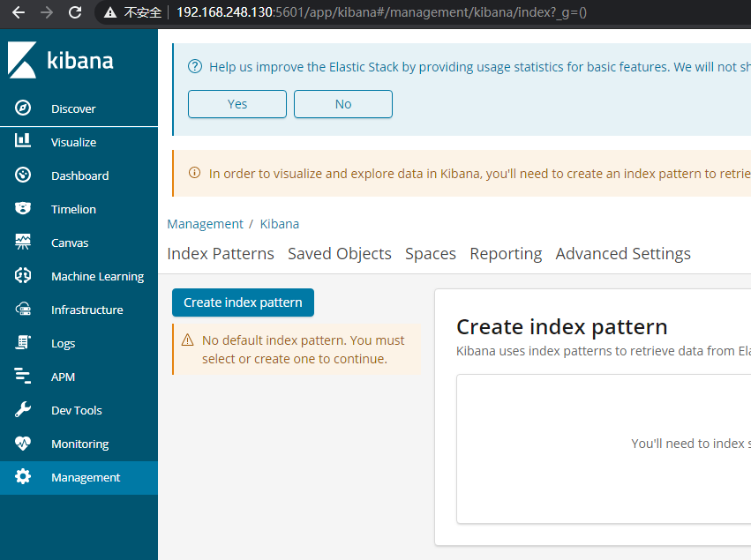Click the kibana wordmark text
Image resolution: width=751 pixels, height=560 pixels.
tap(80, 61)
